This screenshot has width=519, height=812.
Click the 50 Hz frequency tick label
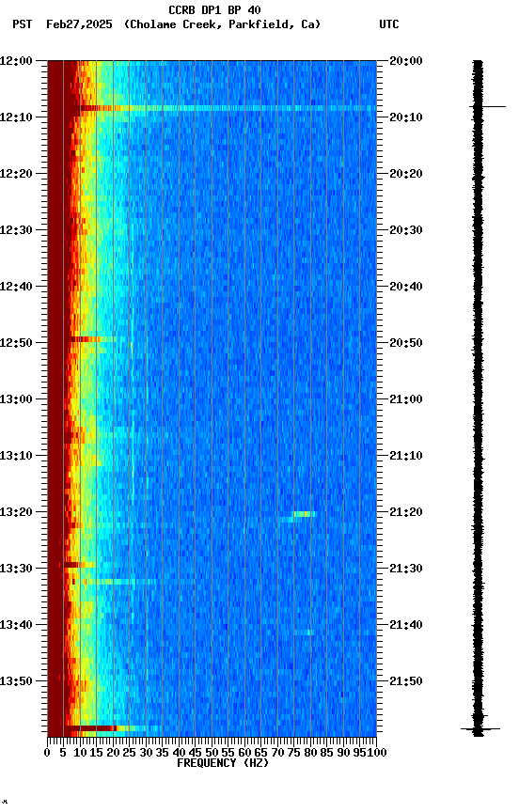pos(212,753)
